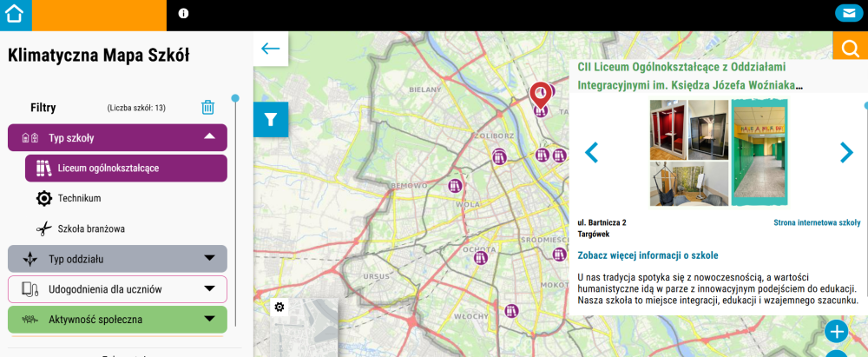Open the orange search magnifier button
The image size is (868, 357).
pyautogui.click(x=849, y=49)
